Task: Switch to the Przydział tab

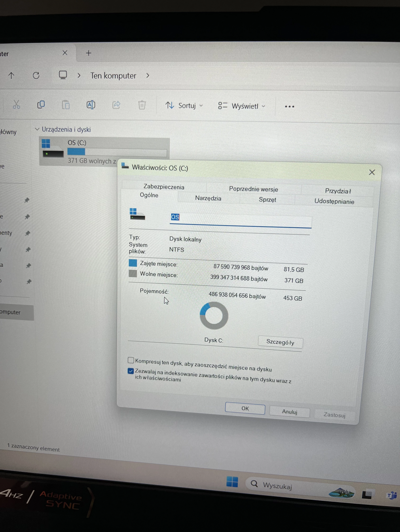Action: click(338, 191)
